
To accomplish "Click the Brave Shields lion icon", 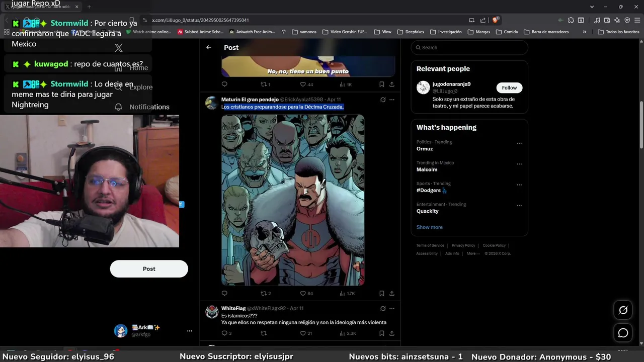I will tap(496, 20).
